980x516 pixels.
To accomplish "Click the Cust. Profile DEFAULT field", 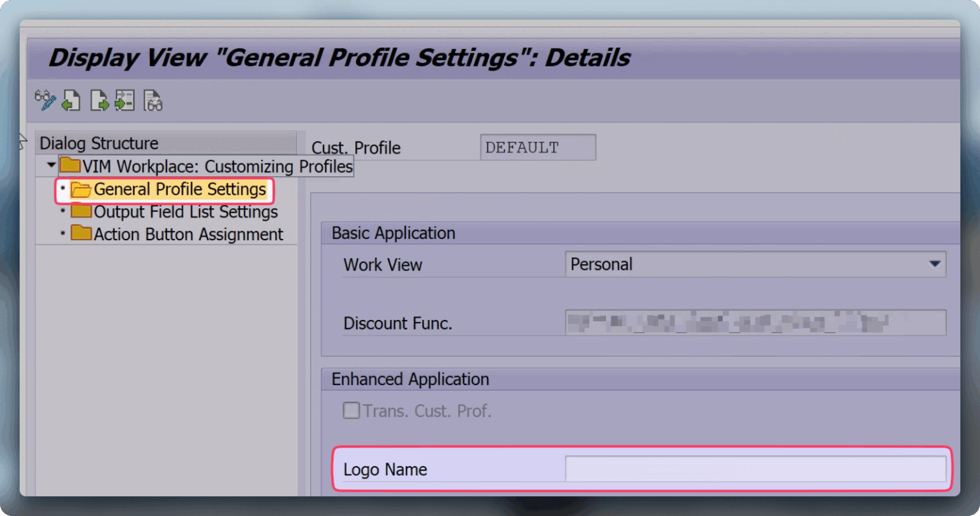I will 537,147.
